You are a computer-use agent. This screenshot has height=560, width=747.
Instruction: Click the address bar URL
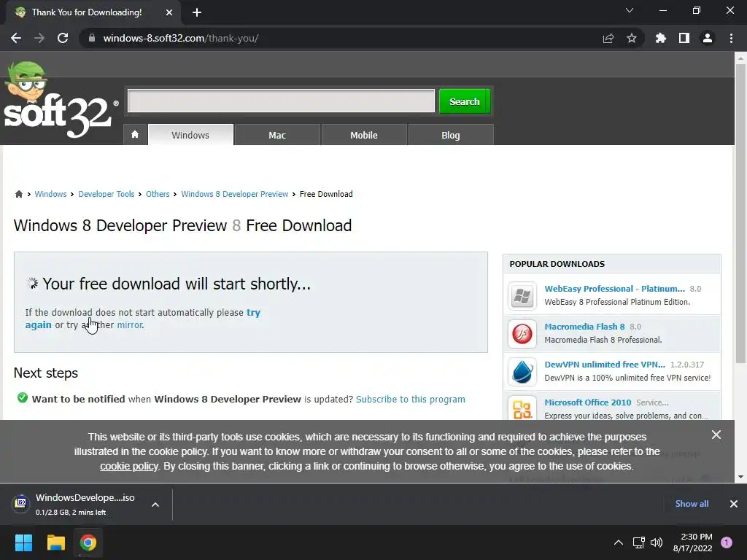tap(181, 38)
